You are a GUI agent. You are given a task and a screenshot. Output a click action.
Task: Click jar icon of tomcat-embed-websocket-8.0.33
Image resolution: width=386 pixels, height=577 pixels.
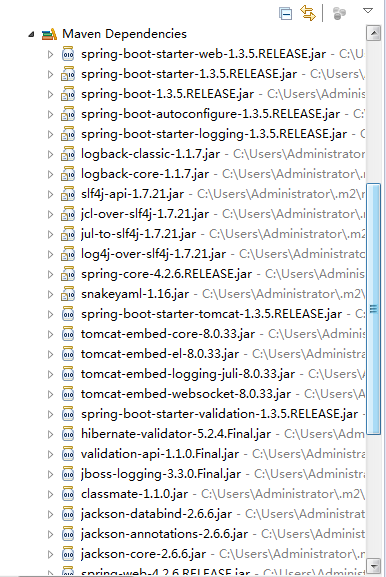click(68, 393)
